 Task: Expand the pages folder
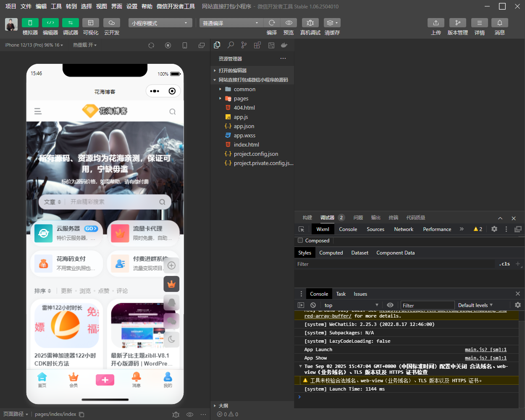click(241, 99)
